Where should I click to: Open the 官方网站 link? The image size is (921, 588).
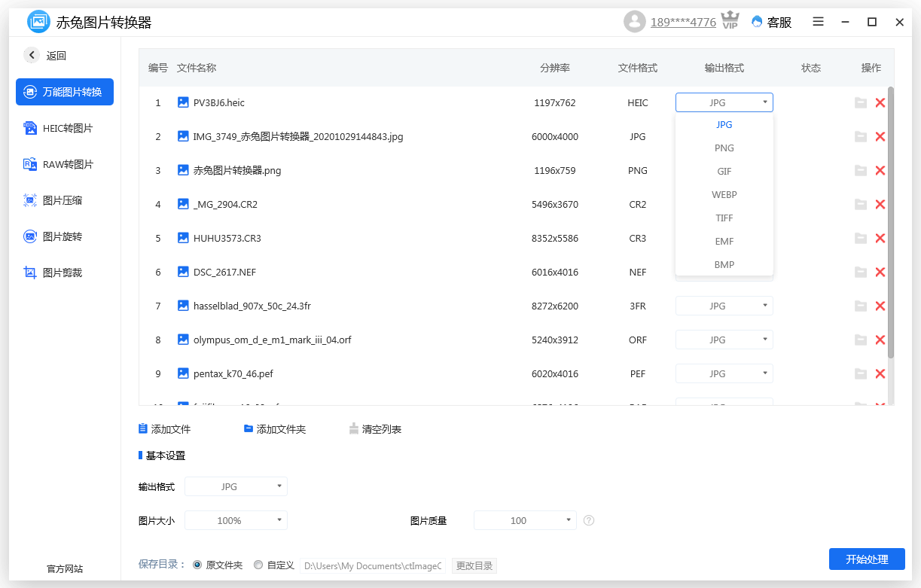coord(65,568)
